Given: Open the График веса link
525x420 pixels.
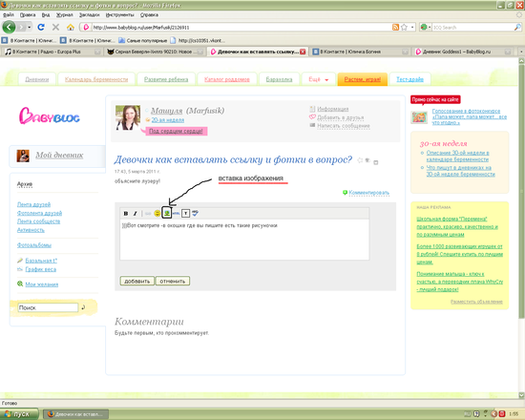Looking at the screenshot, I should [40, 269].
